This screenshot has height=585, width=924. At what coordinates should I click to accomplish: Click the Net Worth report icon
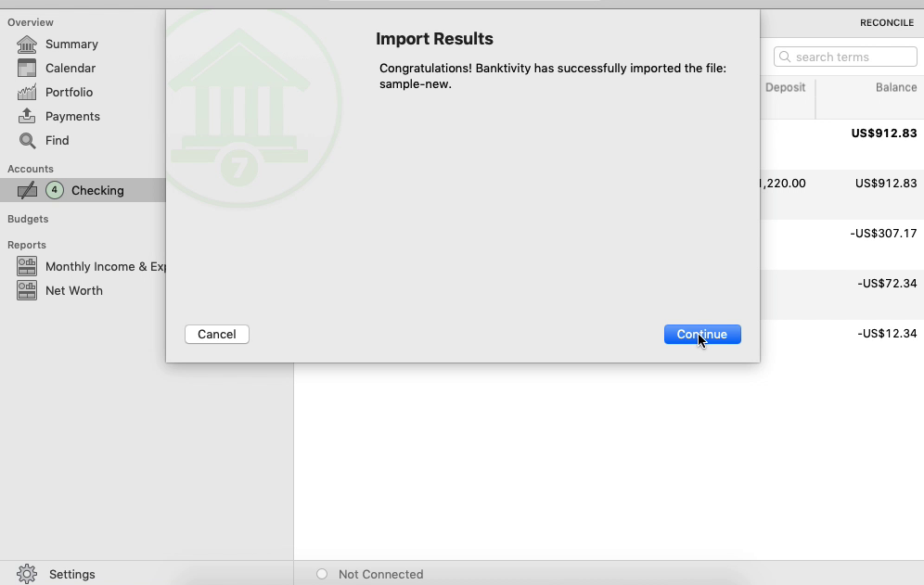(27, 290)
